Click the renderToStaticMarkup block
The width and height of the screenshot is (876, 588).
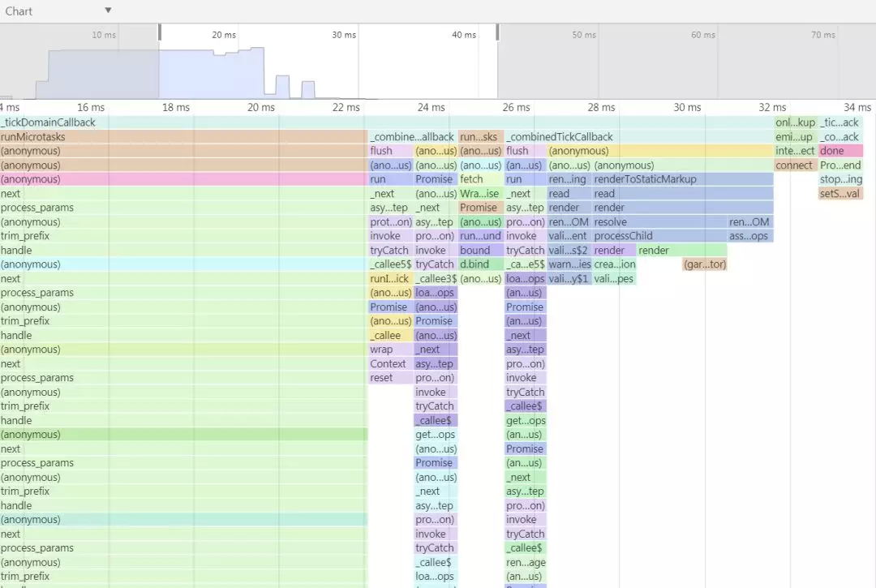[x=683, y=179]
